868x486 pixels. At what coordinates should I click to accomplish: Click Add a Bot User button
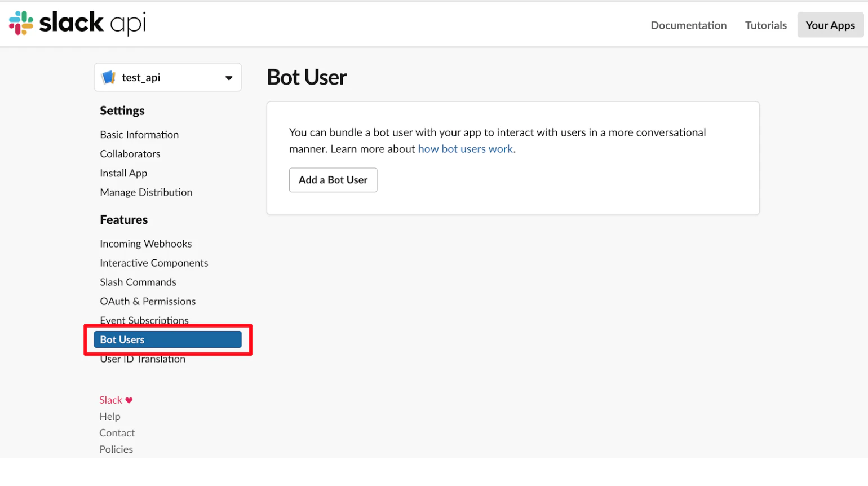(333, 180)
